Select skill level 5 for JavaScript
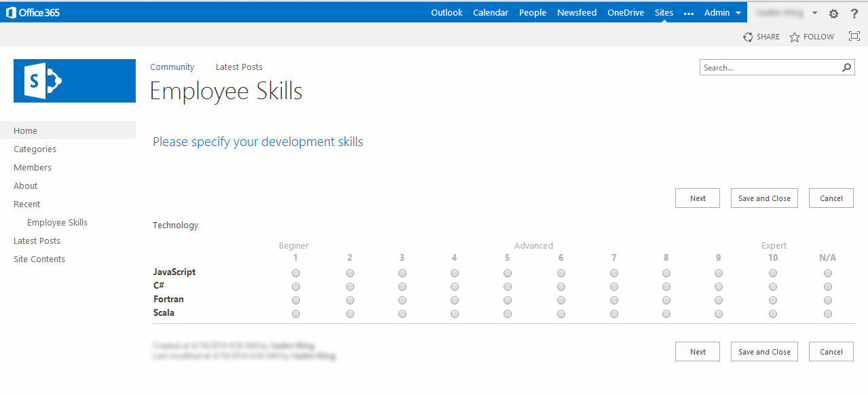This screenshot has width=868, height=396. point(507,272)
